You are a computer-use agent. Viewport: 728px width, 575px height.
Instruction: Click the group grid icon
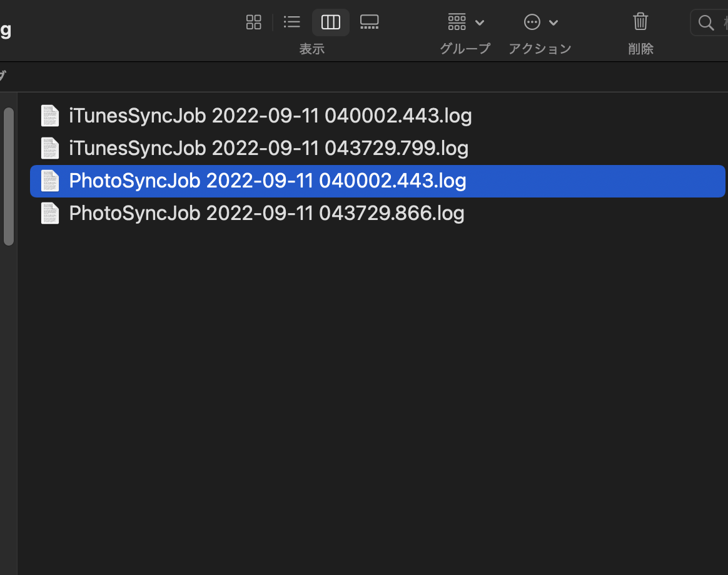(457, 22)
